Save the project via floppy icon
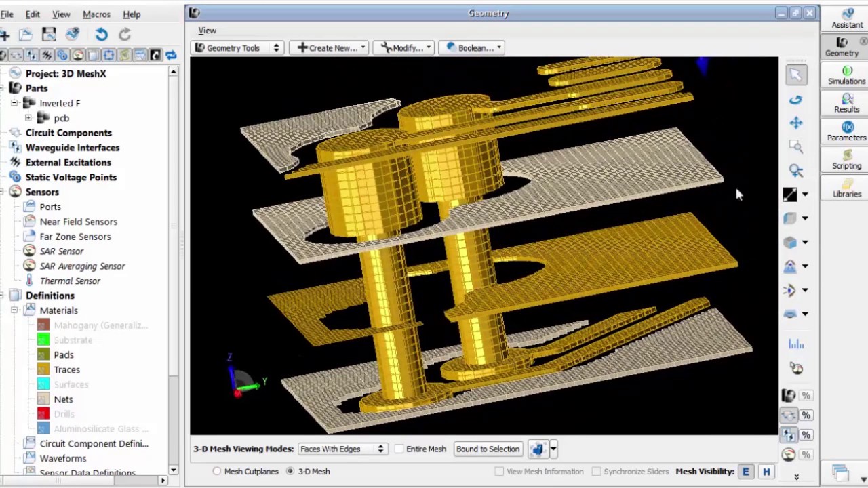The width and height of the screenshot is (868, 488). coord(49,35)
